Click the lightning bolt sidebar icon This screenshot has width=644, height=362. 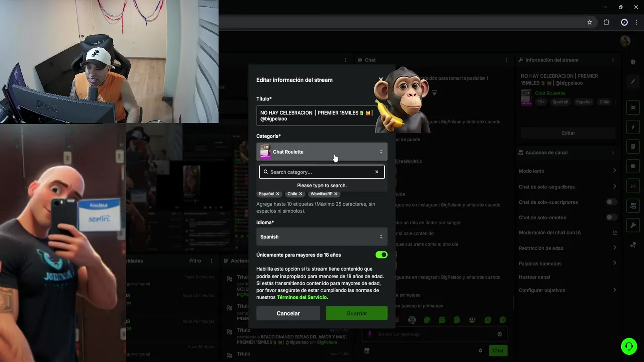click(x=633, y=127)
